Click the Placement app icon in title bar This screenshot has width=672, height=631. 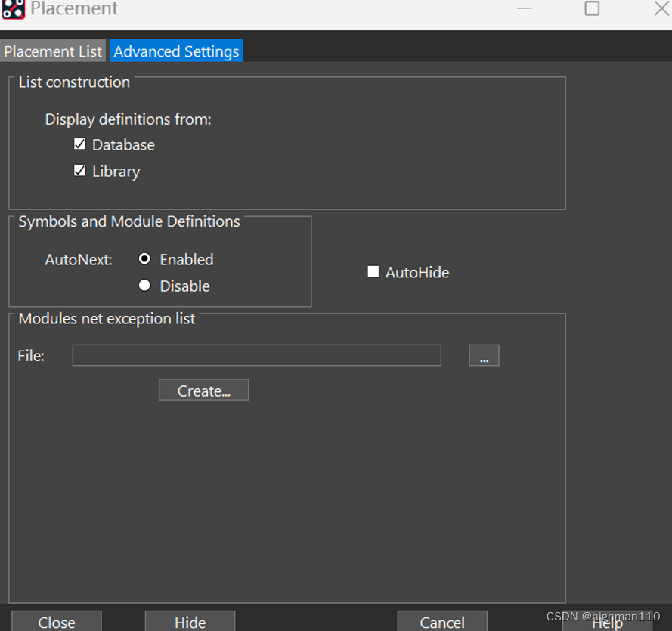click(14, 9)
